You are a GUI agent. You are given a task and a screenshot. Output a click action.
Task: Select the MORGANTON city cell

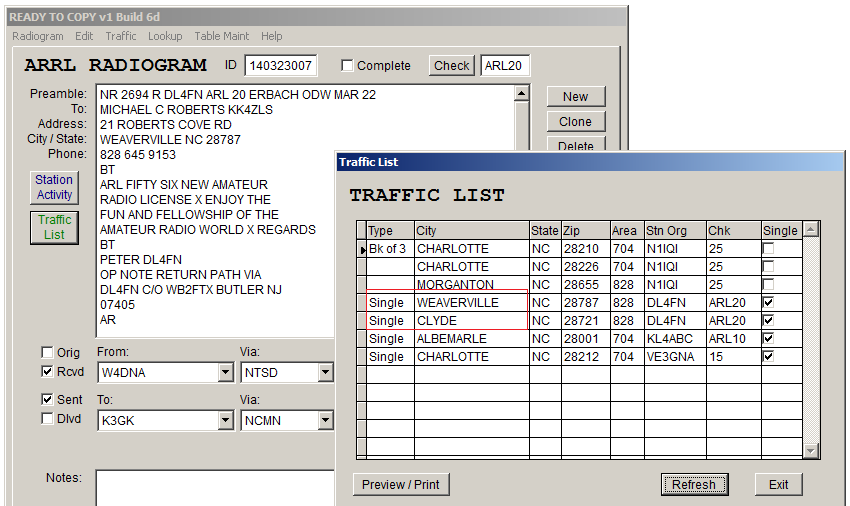[x=472, y=285]
